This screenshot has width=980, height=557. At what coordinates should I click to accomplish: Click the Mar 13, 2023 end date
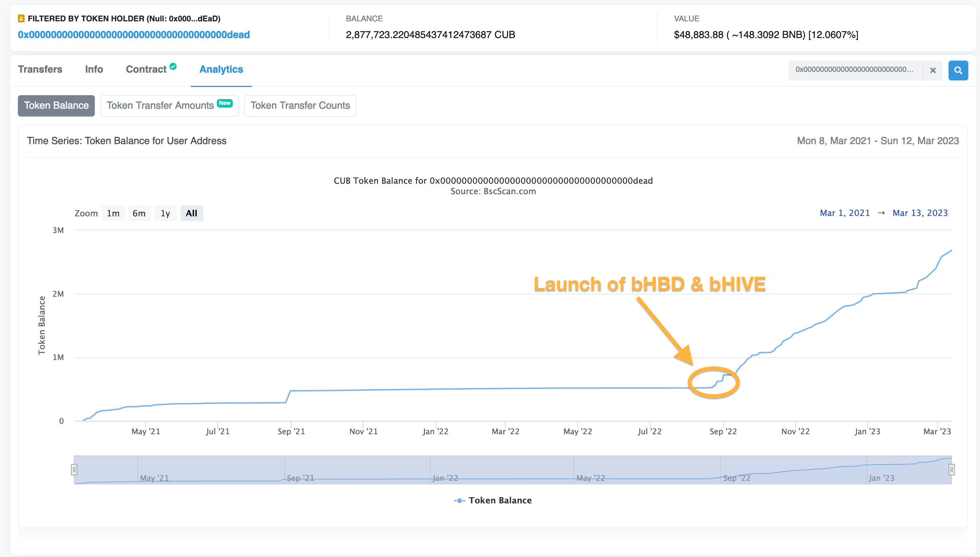[920, 213]
